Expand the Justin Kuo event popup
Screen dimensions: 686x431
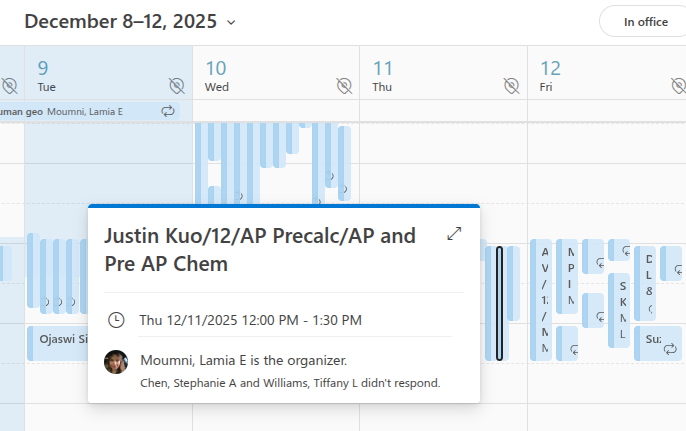(455, 234)
